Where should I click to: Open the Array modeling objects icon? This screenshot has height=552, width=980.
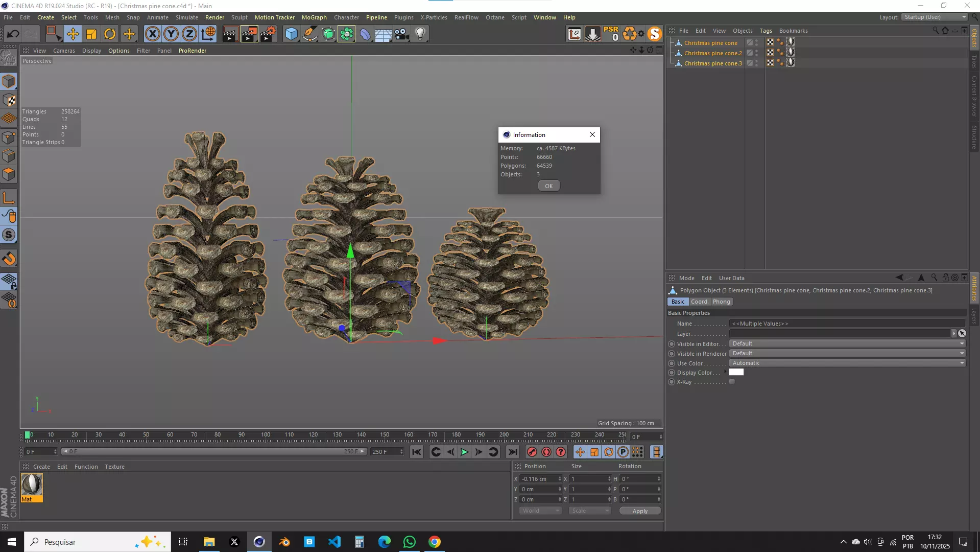click(346, 34)
